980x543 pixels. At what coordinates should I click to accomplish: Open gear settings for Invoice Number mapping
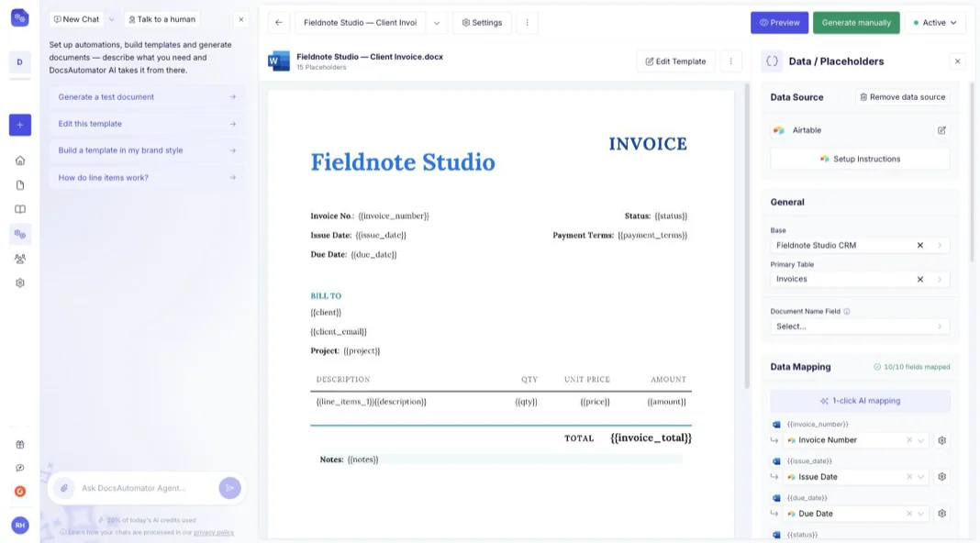pos(941,440)
